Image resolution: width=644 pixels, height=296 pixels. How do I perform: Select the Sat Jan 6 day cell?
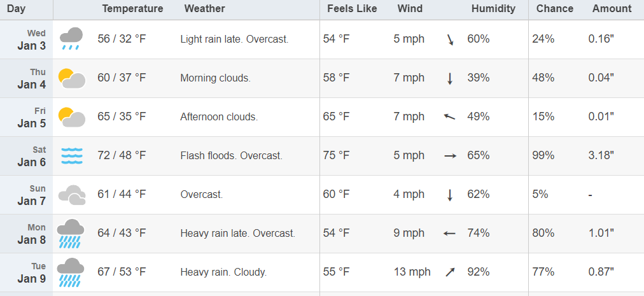pos(26,156)
